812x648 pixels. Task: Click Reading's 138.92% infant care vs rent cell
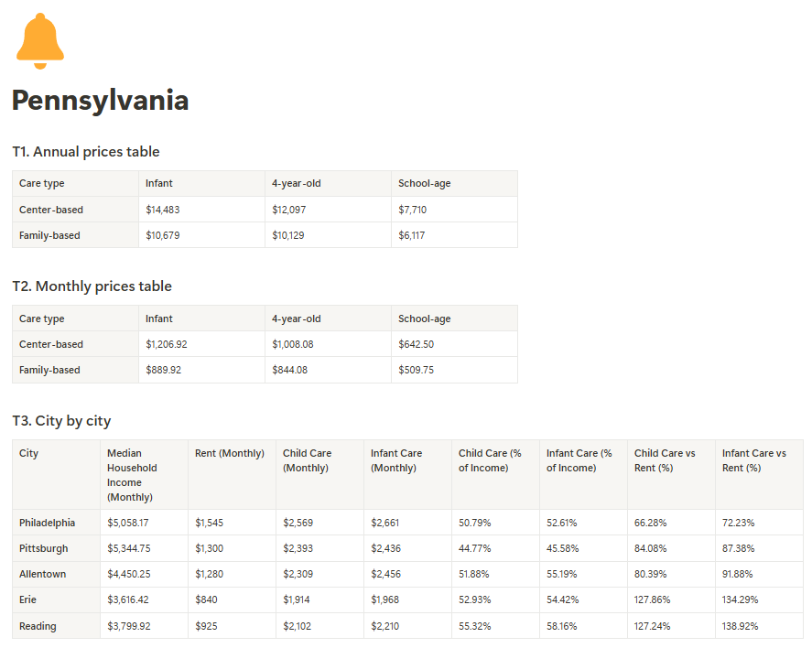click(740, 626)
